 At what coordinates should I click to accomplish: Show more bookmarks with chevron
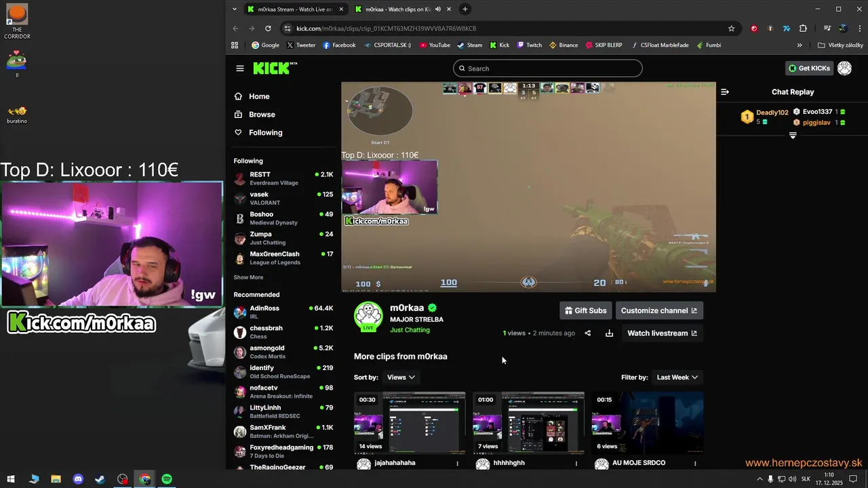(800, 45)
